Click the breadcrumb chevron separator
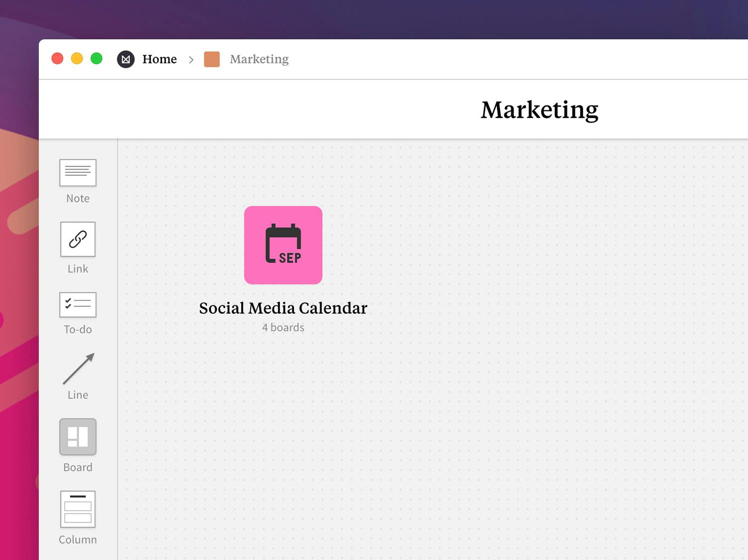 point(191,60)
